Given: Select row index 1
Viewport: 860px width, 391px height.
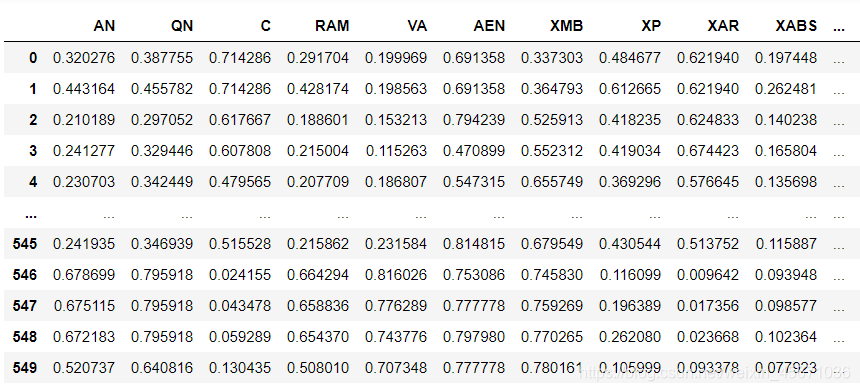Looking at the screenshot, I should (33, 89).
